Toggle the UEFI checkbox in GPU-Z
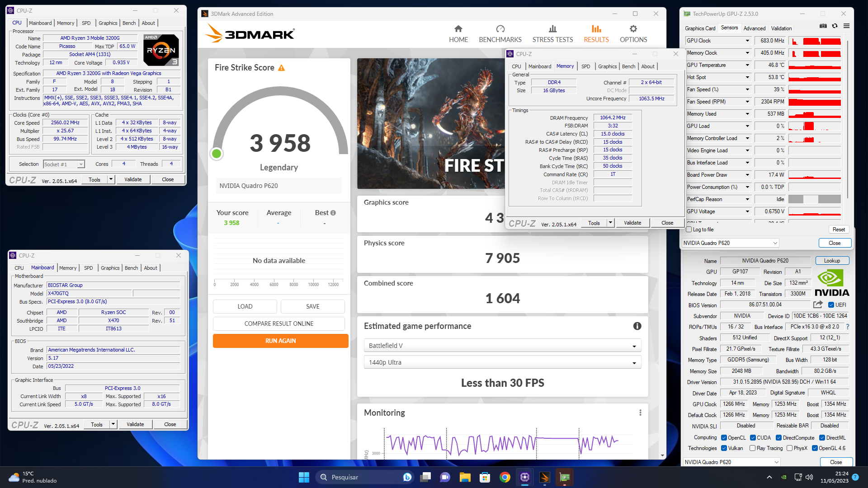This screenshot has height=488, width=868. 831,305
